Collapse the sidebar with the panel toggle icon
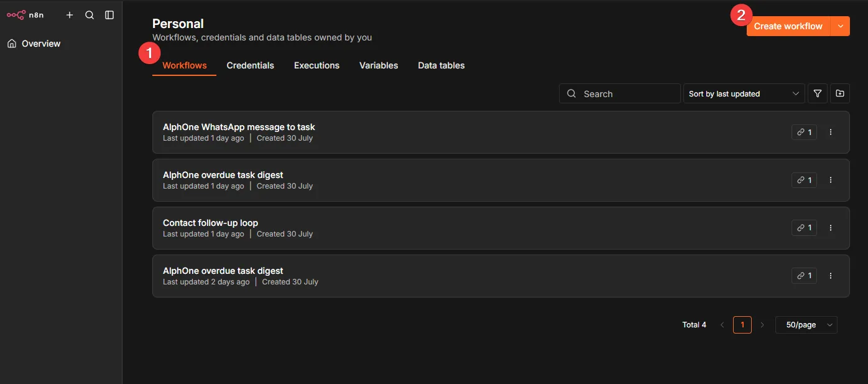The width and height of the screenshot is (868, 384). [x=109, y=15]
